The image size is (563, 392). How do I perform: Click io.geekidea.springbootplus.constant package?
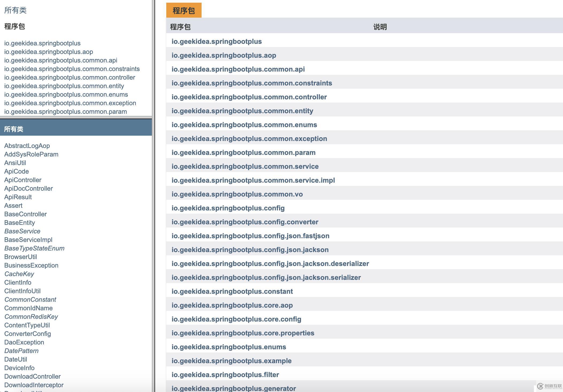tap(232, 291)
